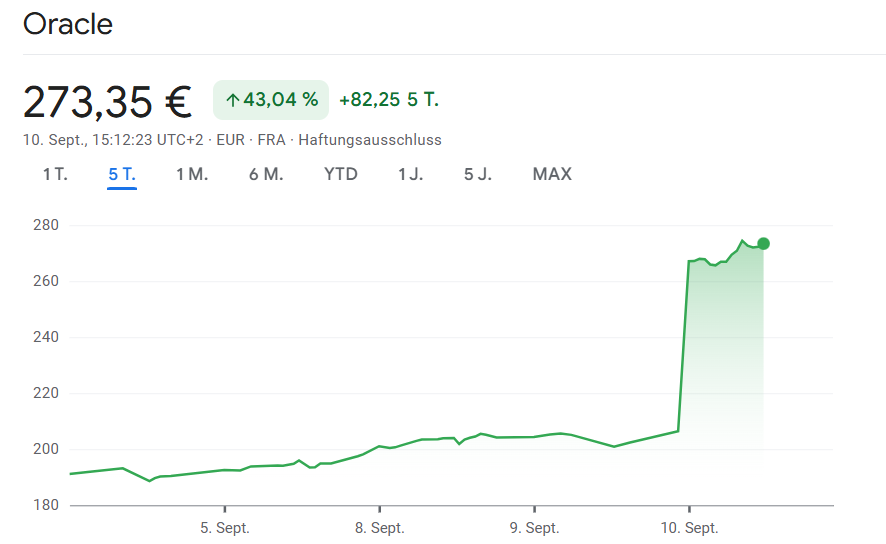The height and width of the screenshot is (544, 886).
Task: Click the +82,25 5 T. change text
Action: point(389,100)
